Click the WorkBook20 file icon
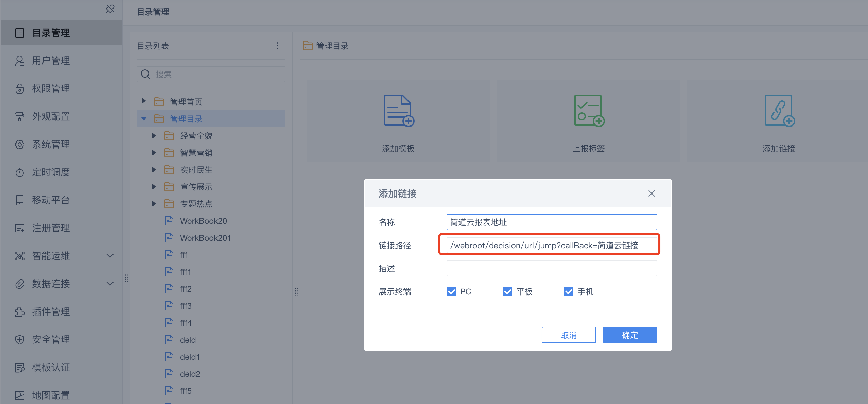The height and width of the screenshot is (404, 868). [x=169, y=221]
